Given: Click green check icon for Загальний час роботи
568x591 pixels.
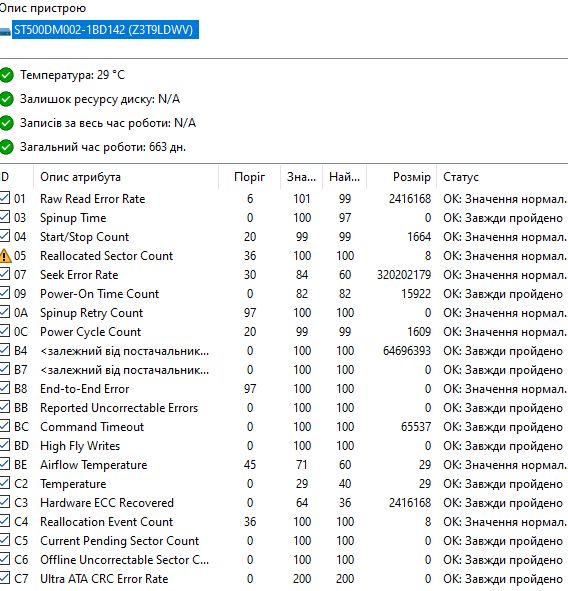Looking at the screenshot, I should [6, 147].
